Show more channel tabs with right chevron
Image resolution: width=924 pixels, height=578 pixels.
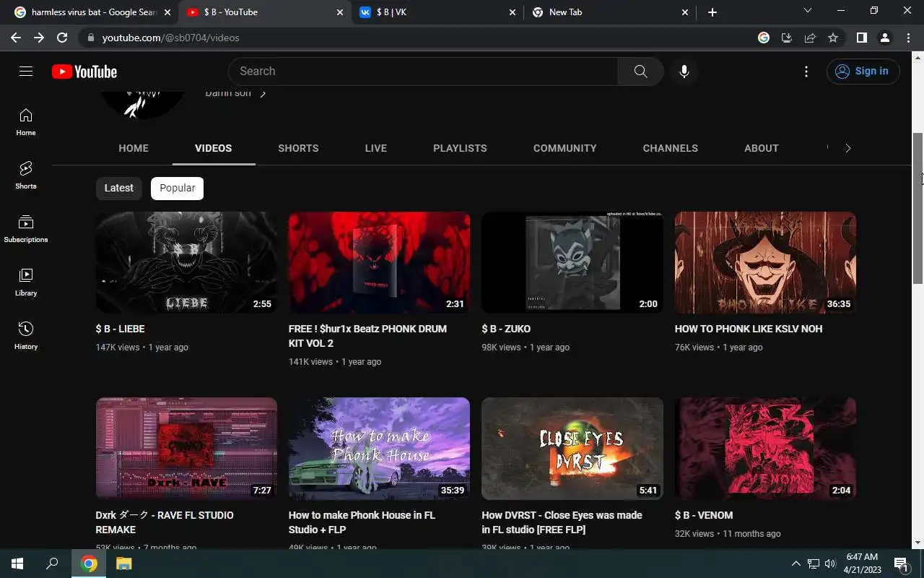pyautogui.click(x=847, y=148)
